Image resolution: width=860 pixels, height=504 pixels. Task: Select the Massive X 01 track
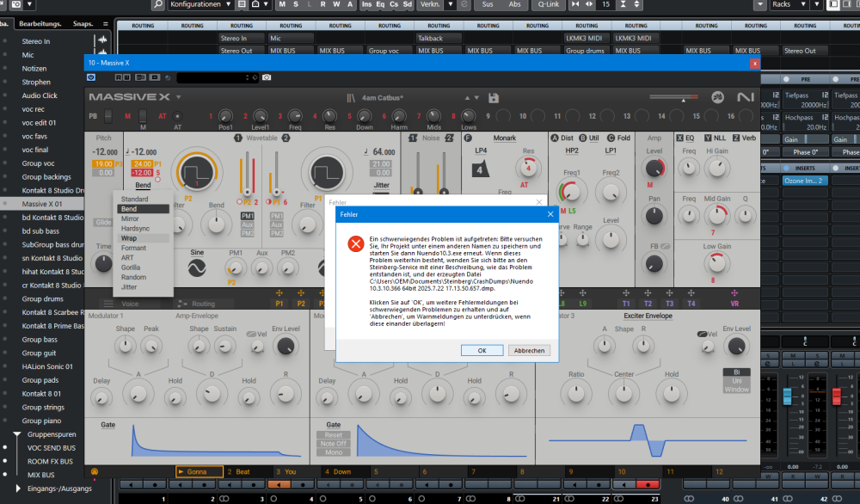tap(42, 204)
